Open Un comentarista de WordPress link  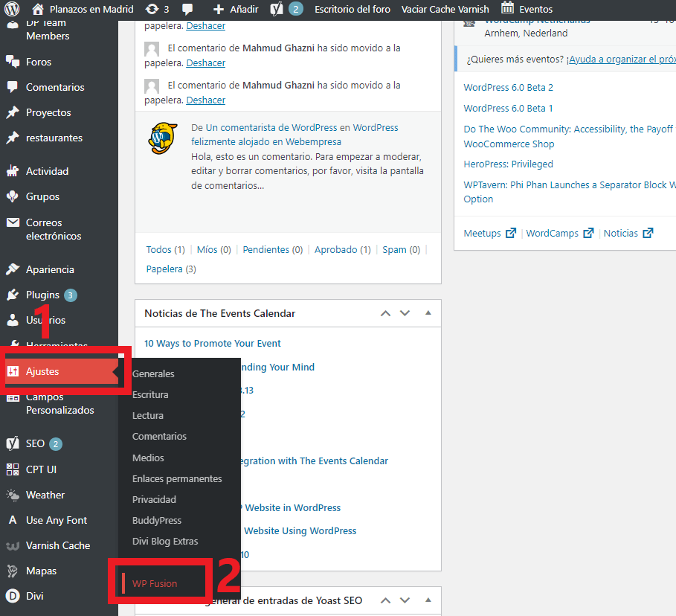[x=271, y=127]
